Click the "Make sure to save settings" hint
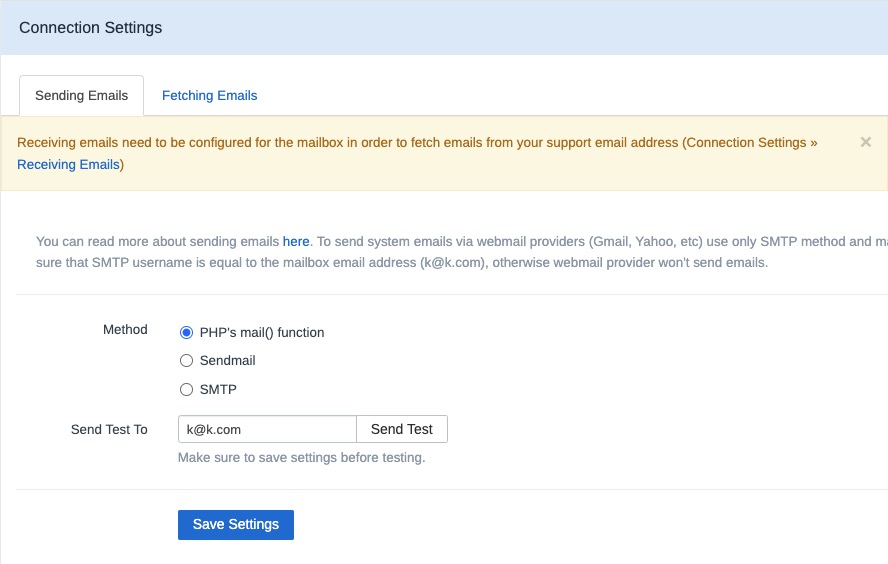The image size is (888, 564). click(x=301, y=458)
